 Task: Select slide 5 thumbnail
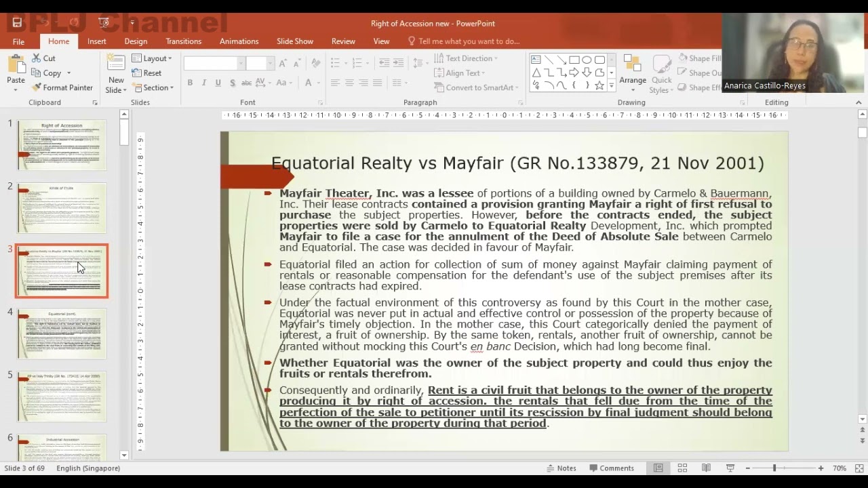[x=62, y=396]
